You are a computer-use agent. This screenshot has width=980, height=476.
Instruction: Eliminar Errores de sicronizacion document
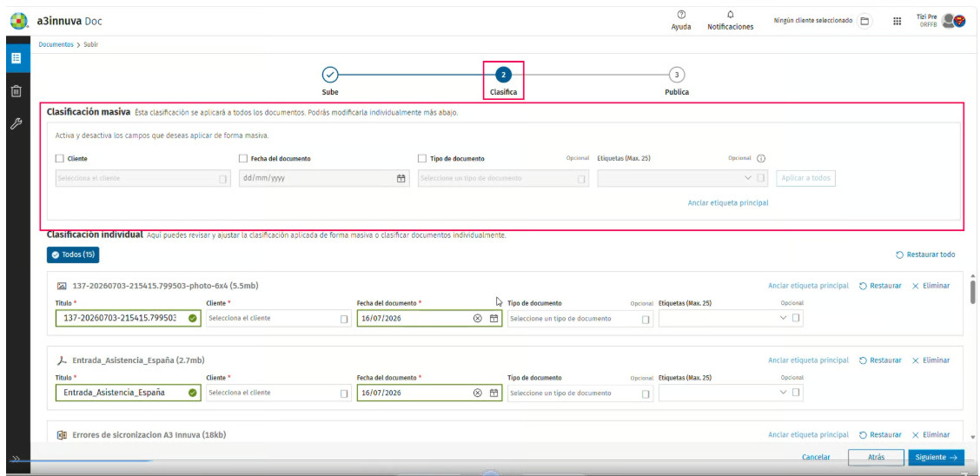point(930,435)
